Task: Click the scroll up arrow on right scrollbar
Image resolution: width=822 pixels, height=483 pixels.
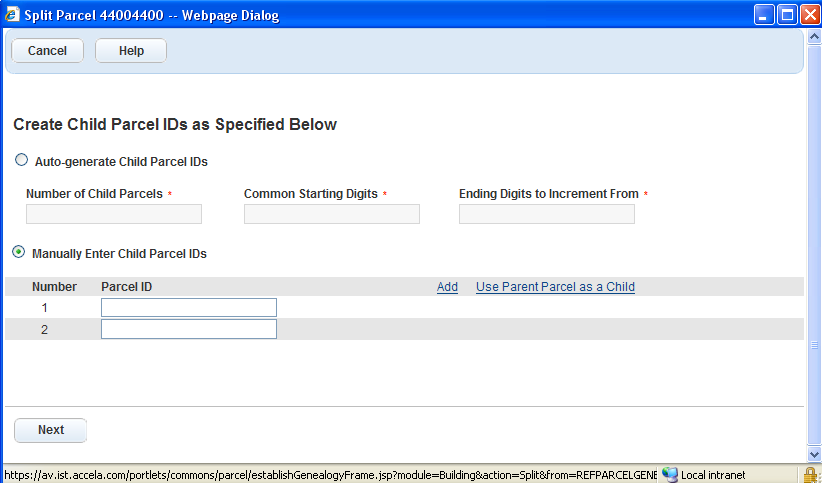Action: click(813, 36)
